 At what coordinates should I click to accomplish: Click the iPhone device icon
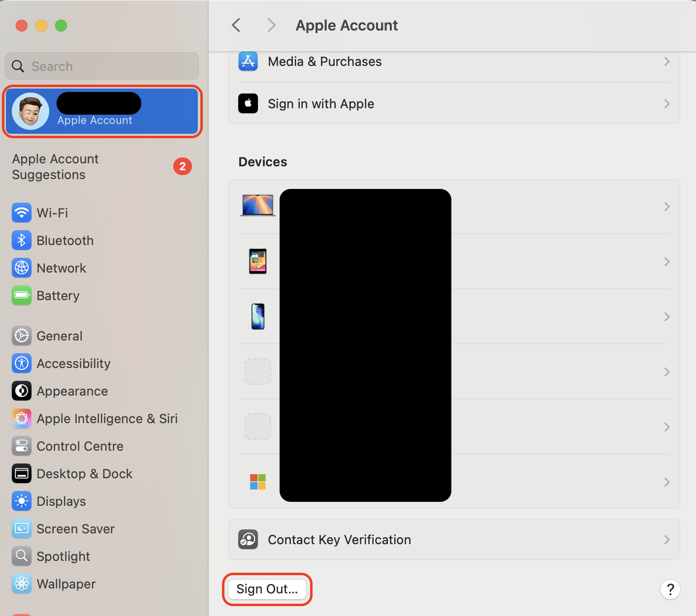[258, 316]
